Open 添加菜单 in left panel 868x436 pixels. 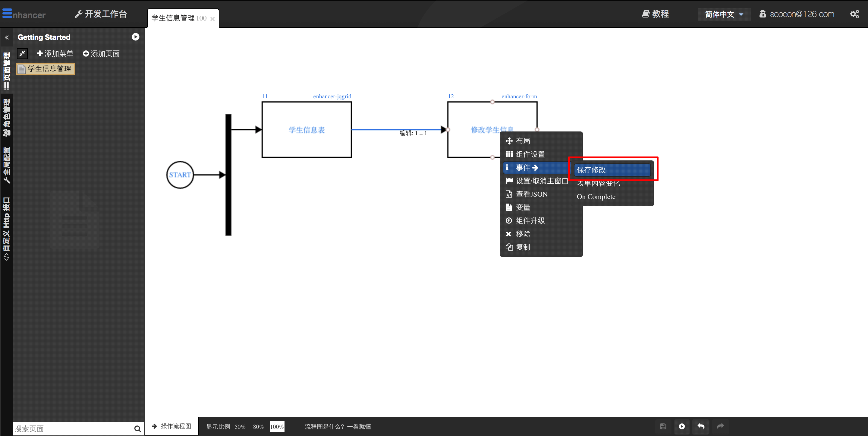point(55,53)
